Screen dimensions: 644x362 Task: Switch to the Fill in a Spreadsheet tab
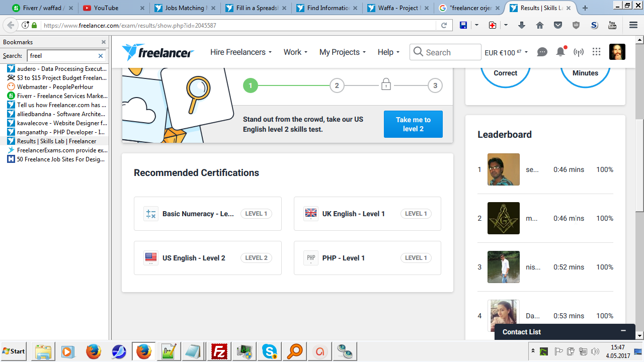coord(257,8)
